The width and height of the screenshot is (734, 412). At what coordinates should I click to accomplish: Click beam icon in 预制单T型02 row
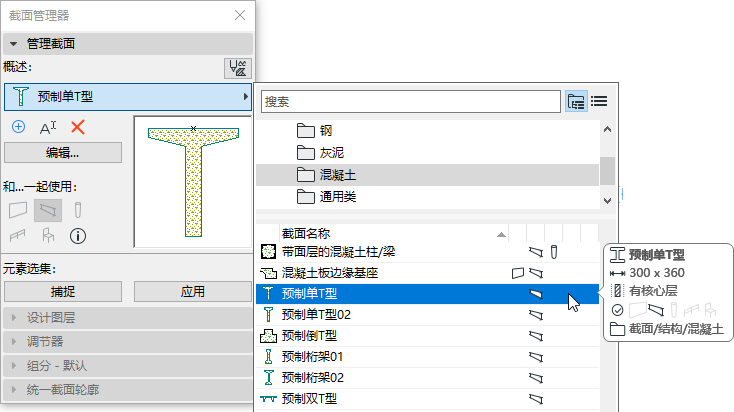point(536,315)
